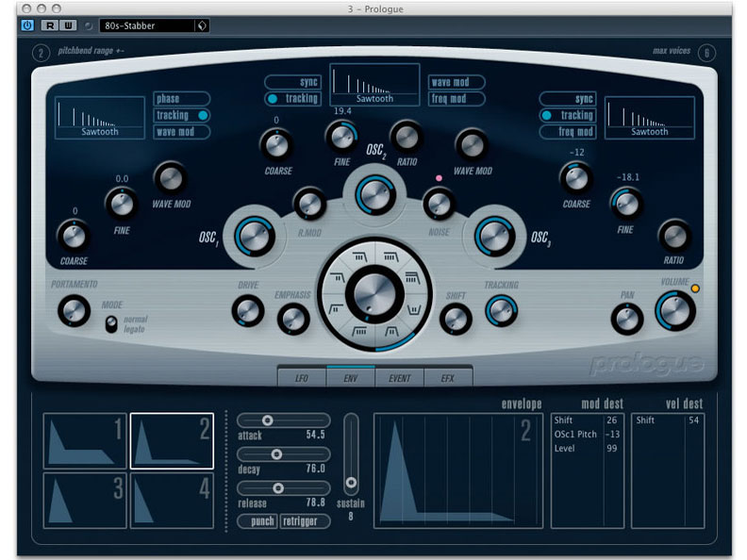
Task: Switch to the ENV tab
Action: 351,378
